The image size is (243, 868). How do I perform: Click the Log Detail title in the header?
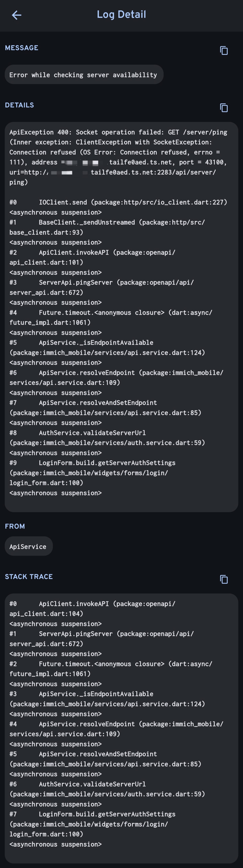pyautogui.click(x=121, y=14)
